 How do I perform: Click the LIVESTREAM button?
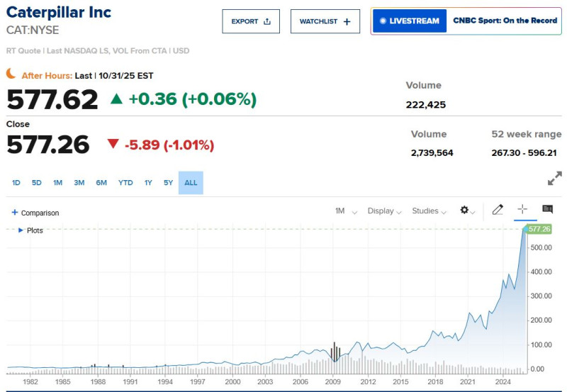click(x=410, y=21)
